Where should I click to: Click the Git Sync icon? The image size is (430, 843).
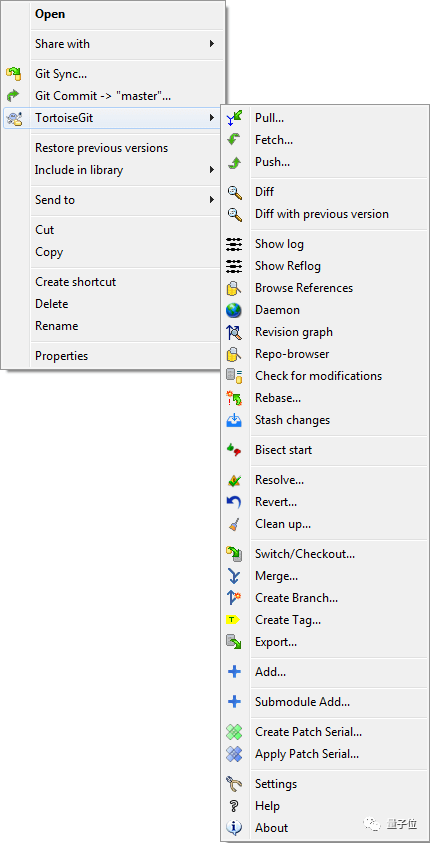13,74
